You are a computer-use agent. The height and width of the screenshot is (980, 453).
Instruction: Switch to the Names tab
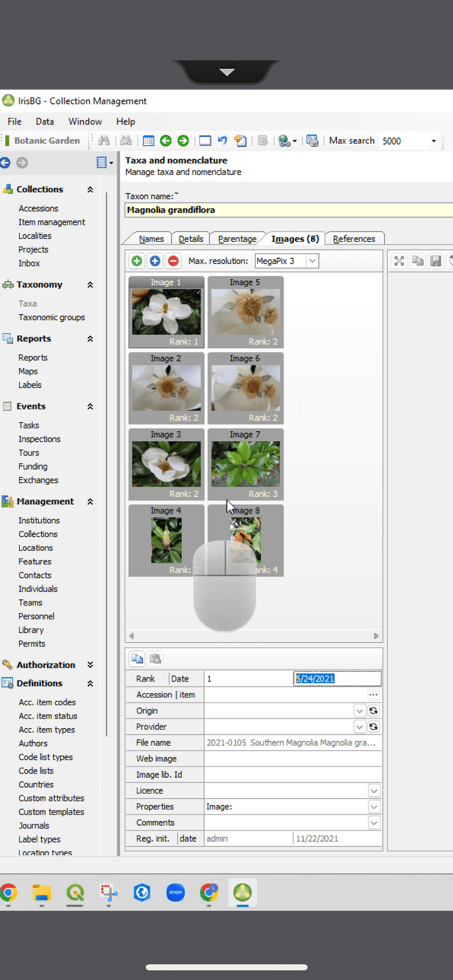(x=151, y=239)
